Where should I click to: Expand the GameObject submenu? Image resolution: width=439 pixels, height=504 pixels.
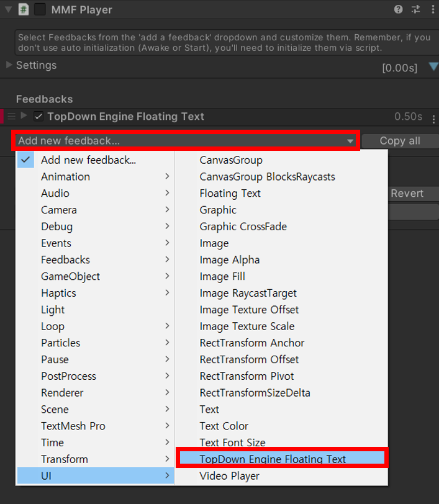tap(96, 276)
